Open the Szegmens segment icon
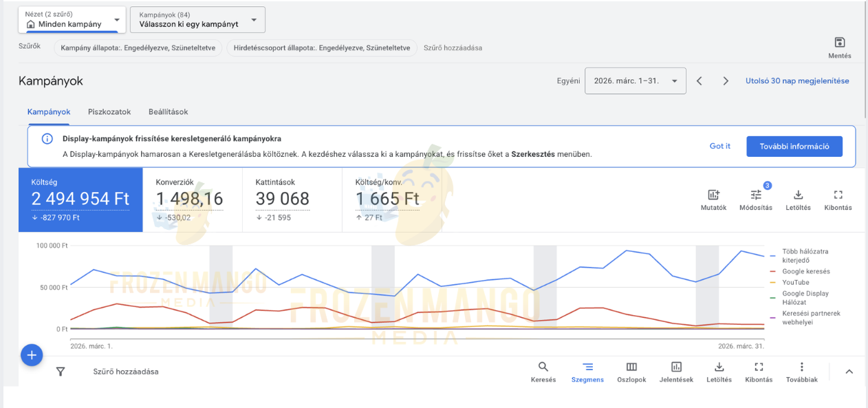Viewport: 868px width, 408px height. tap(587, 367)
